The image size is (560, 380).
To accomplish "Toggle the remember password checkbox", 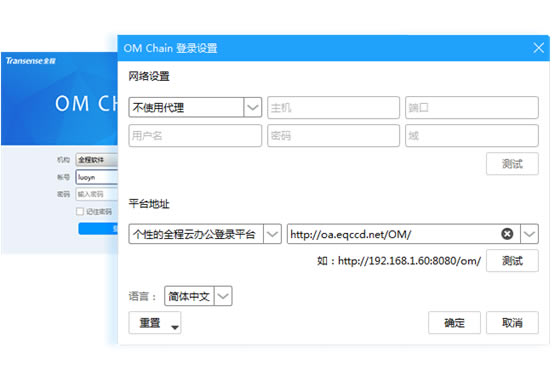I will pos(80,211).
